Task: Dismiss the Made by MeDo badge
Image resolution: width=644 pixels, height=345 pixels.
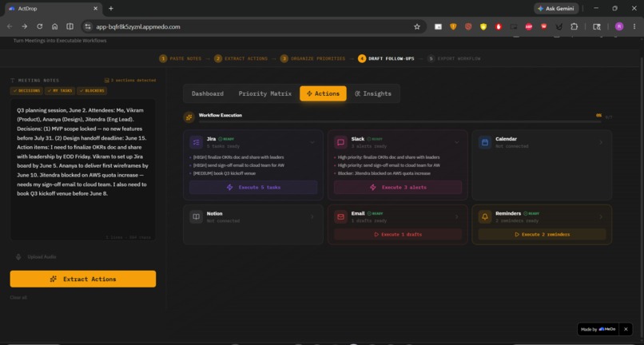Action: 626,329
